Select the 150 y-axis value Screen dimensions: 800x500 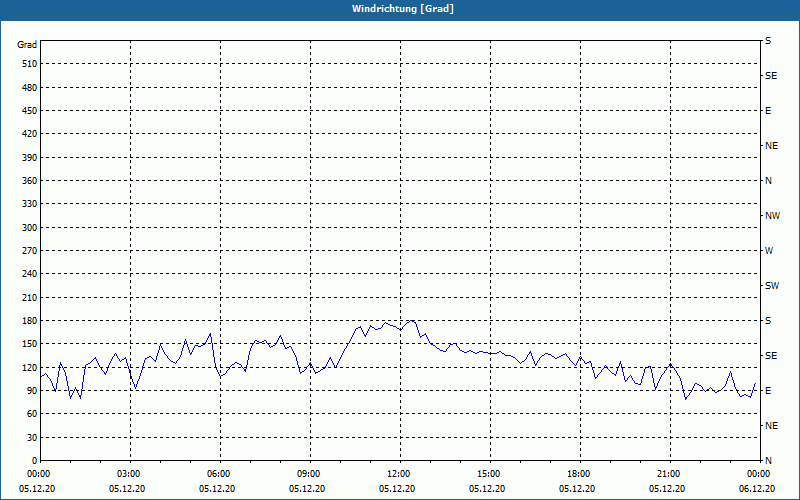[x=30, y=344]
